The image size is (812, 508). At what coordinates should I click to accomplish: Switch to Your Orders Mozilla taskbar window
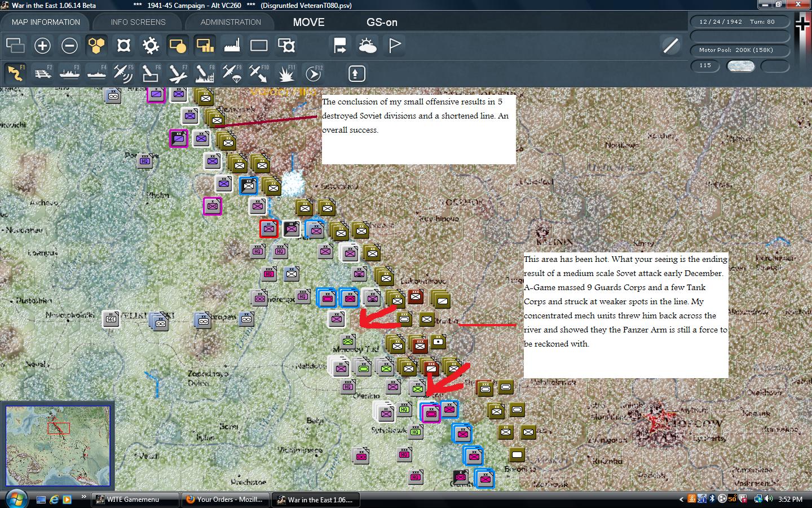coord(224,500)
